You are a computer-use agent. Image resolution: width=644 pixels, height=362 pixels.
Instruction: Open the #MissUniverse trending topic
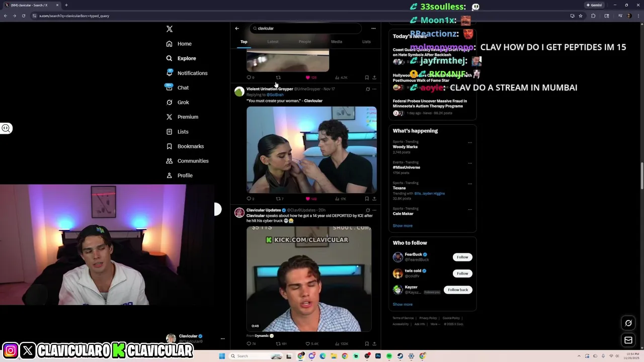click(407, 167)
